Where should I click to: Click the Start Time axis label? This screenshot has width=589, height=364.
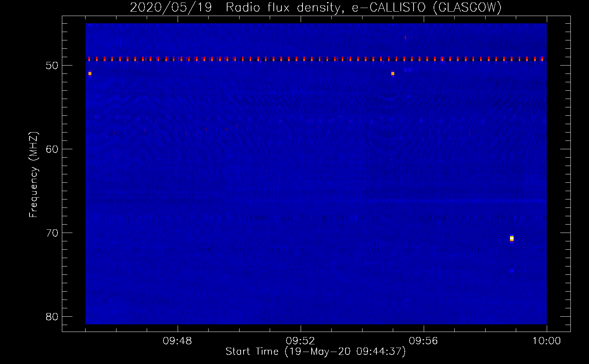coord(315,352)
